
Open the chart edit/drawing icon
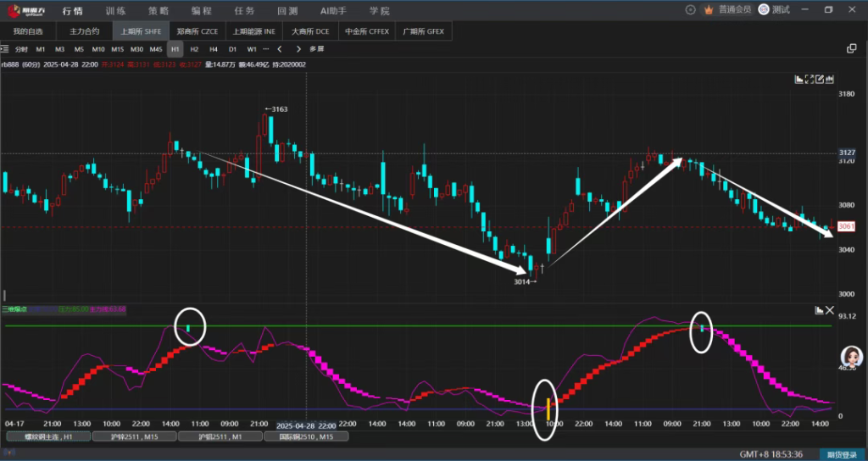pyautogui.click(x=820, y=79)
